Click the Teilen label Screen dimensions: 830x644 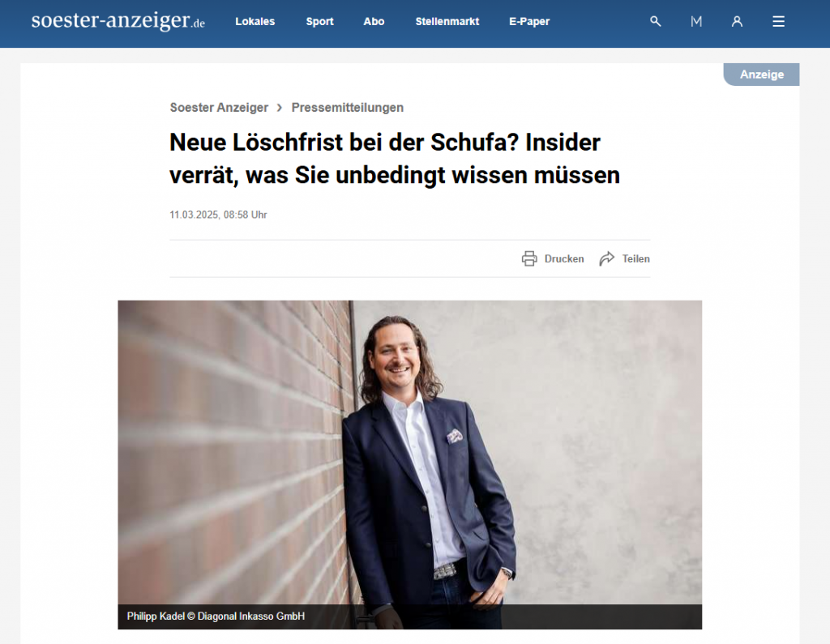(635, 258)
